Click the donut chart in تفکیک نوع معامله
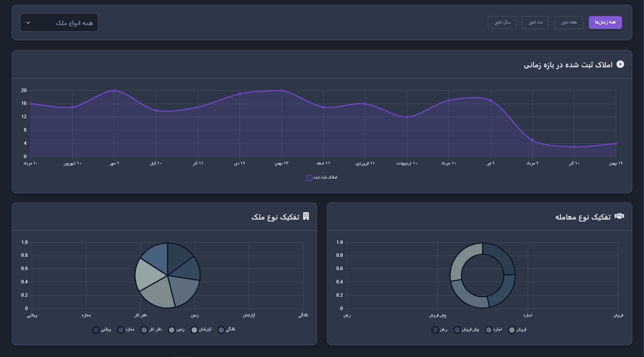This screenshot has width=644, height=357. pyautogui.click(x=482, y=276)
